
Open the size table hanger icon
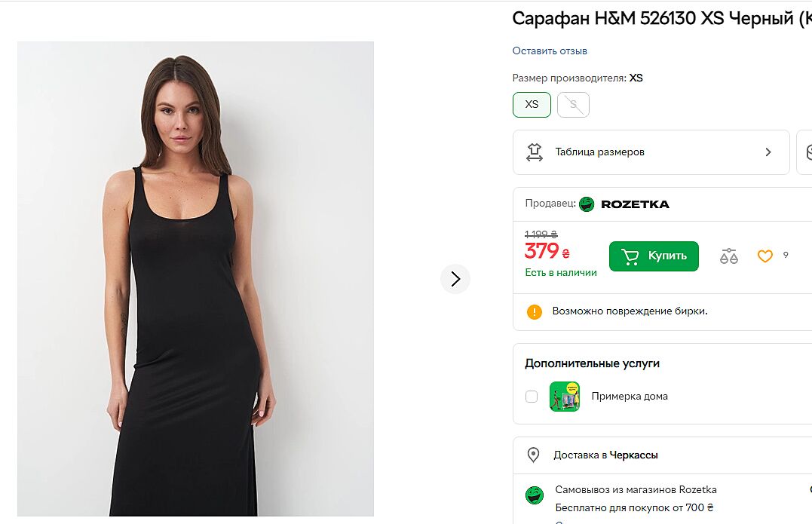click(x=535, y=152)
